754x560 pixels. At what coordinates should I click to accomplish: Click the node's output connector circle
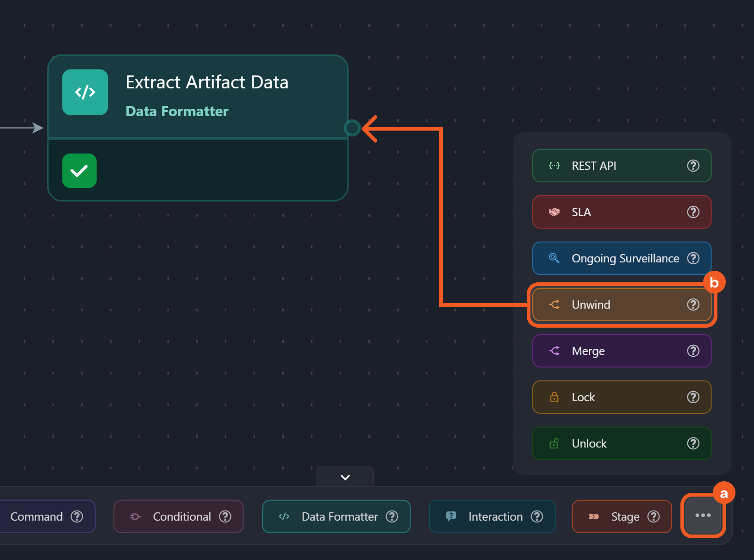tap(352, 128)
